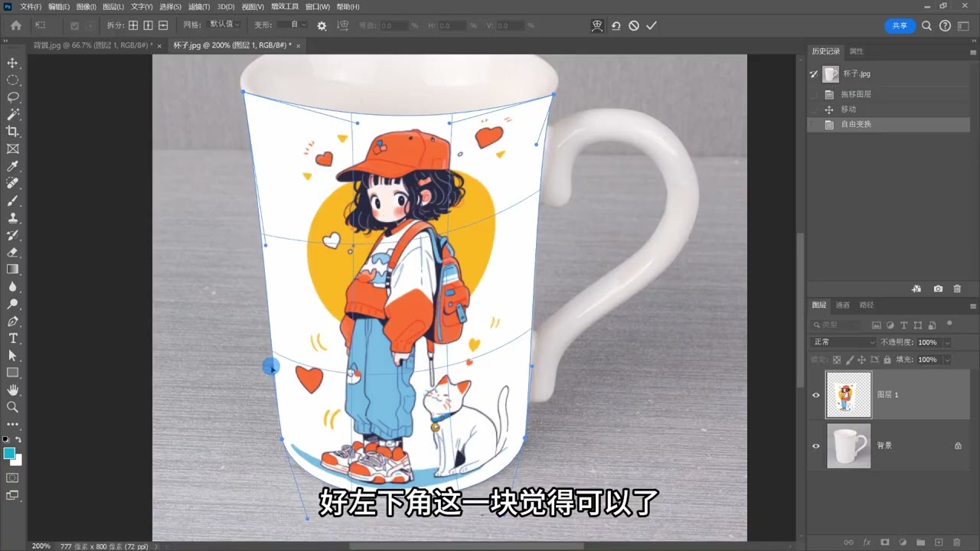Select the 图层 1 layer thumbnail
The width and height of the screenshot is (980, 551).
[x=848, y=395]
